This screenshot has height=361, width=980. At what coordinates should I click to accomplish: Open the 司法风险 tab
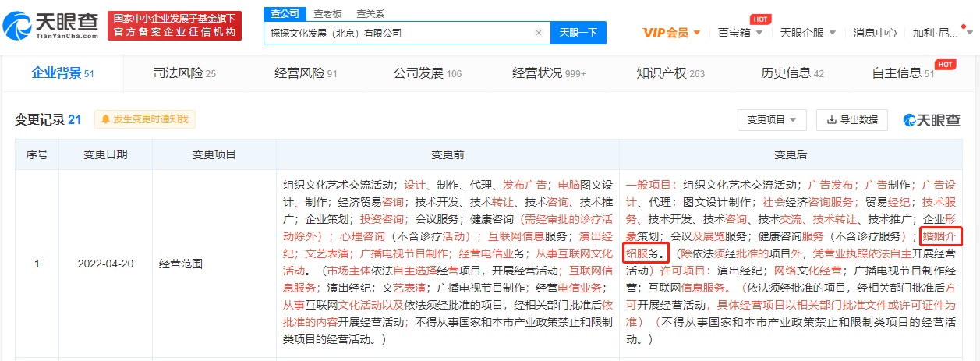pyautogui.click(x=184, y=73)
